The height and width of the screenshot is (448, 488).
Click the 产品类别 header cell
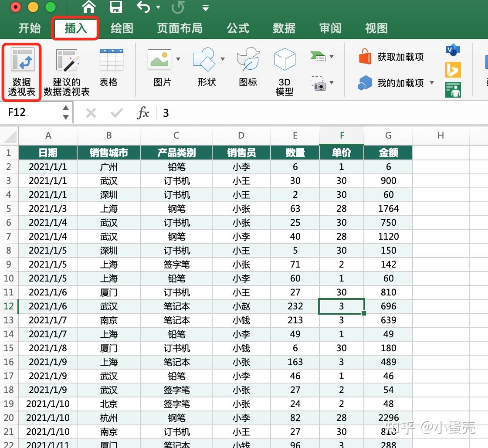(176, 153)
